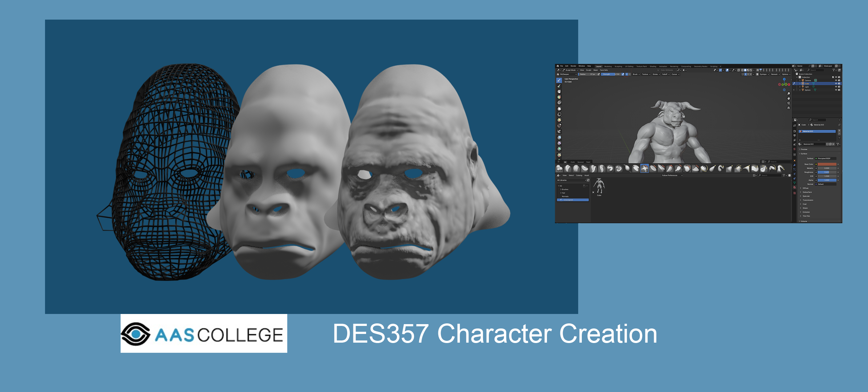The height and width of the screenshot is (392, 868).
Task: Open Follow Preferences in asset browser
Action: [671, 175]
